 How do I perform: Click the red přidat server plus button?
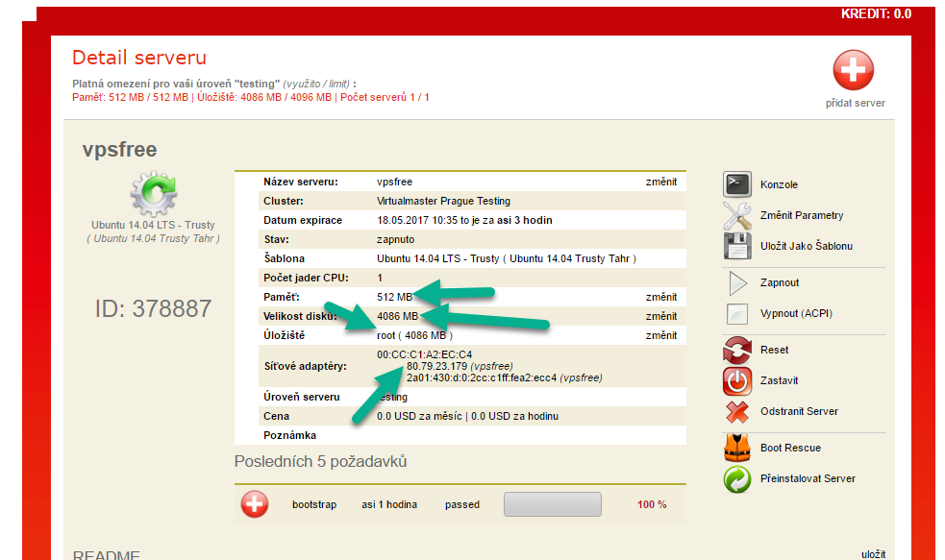854,70
